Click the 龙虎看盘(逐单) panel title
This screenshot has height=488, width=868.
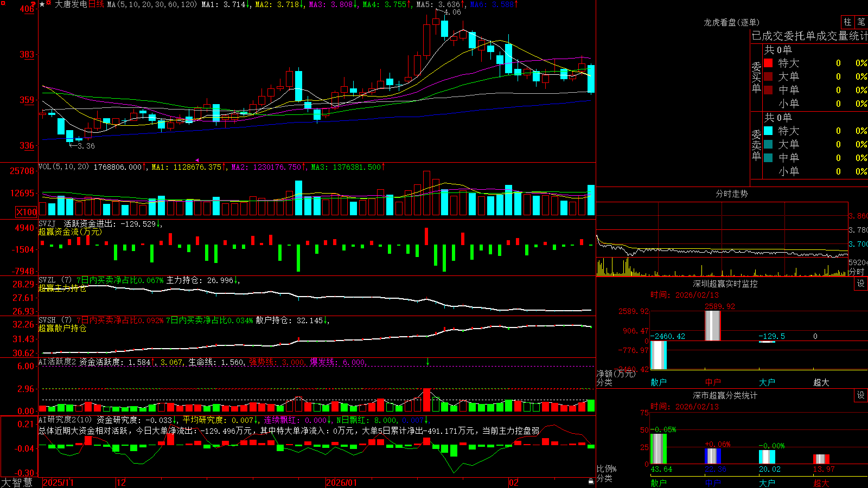coord(731,22)
